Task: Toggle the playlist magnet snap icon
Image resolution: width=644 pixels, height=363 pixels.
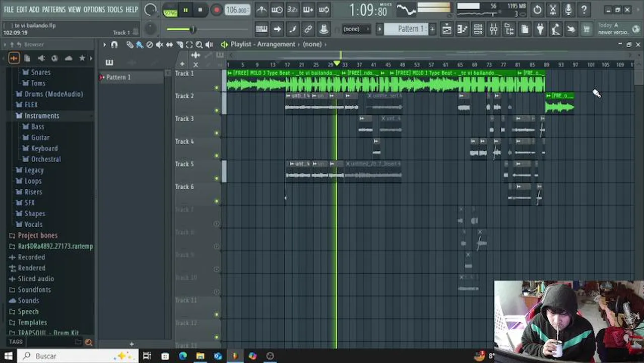Action: 114,45
